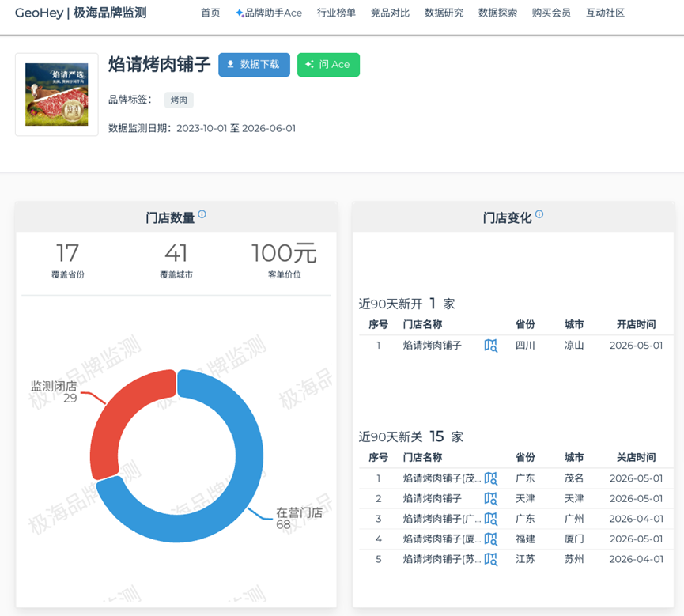Click 开店时间 column header
The height and width of the screenshot is (616, 684).
point(636,324)
